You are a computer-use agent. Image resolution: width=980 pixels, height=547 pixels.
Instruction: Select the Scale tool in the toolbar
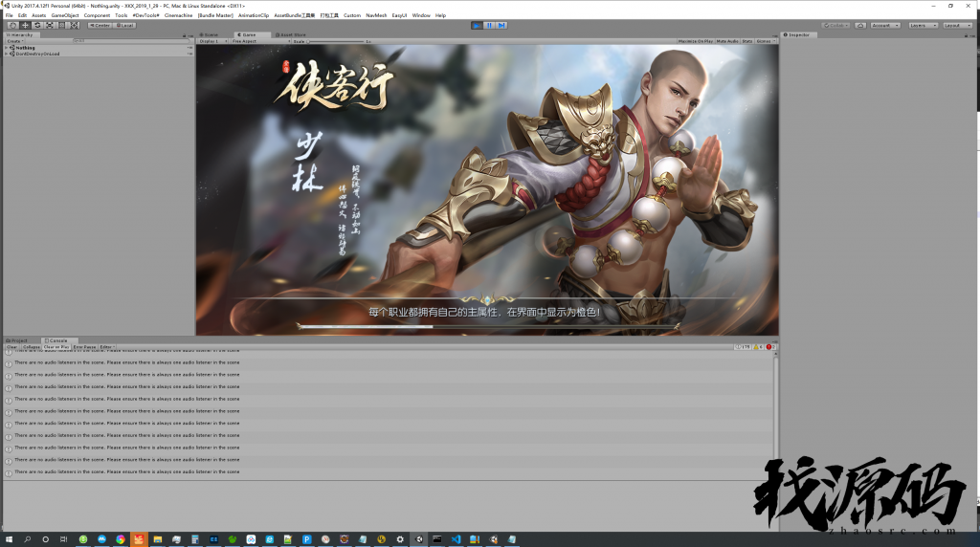point(50,25)
